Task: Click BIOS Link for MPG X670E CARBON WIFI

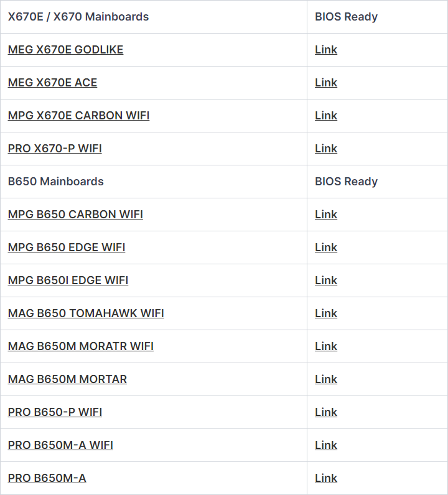Action: (326, 116)
